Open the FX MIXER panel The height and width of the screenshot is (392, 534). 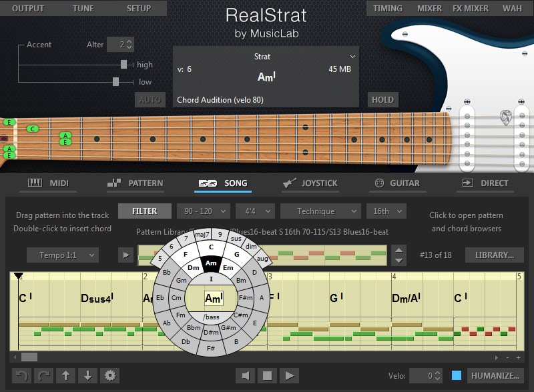[471, 8]
